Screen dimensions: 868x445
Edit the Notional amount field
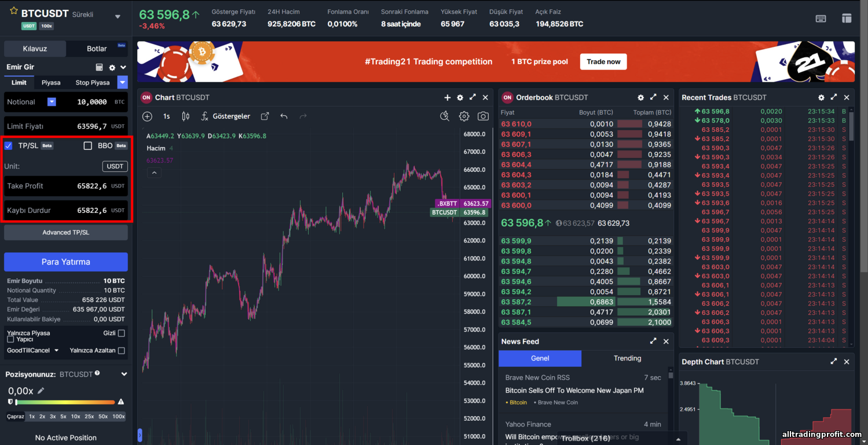[91, 102]
